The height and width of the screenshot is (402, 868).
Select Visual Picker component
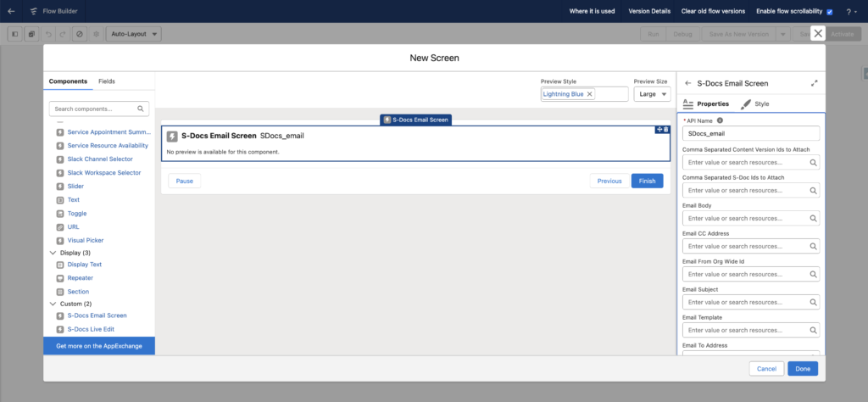(86, 240)
